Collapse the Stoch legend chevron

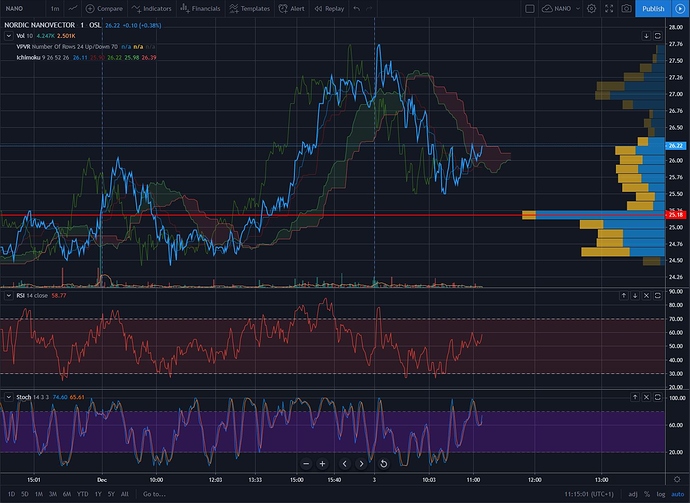(8, 397)
